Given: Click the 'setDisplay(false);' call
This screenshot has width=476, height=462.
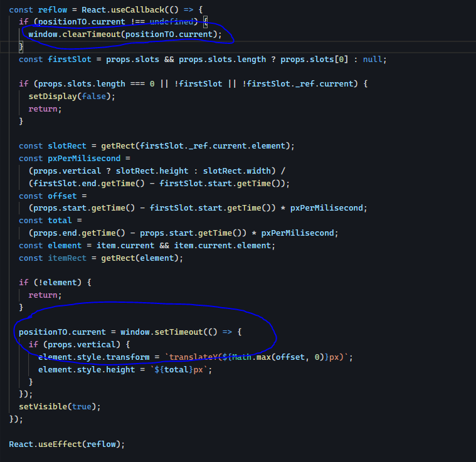Looking at the screenshot, I should (x=72, y=96).
